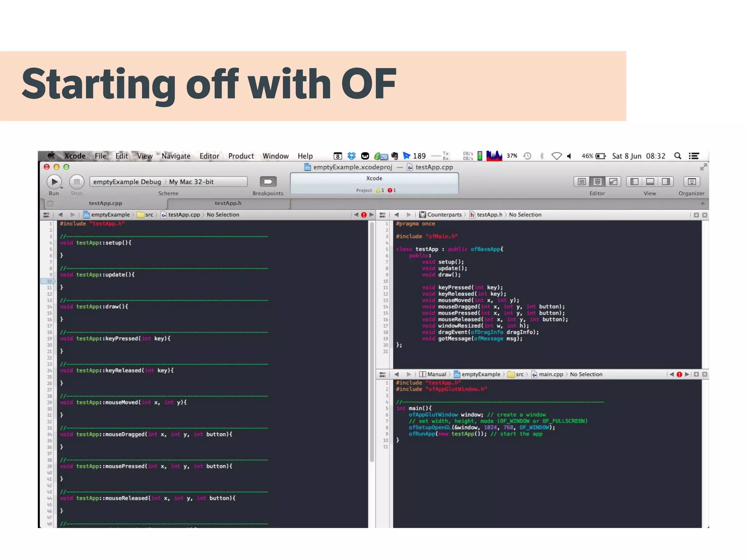
Task: Click the related files grid icon in left editor
Action: point(46,215)
